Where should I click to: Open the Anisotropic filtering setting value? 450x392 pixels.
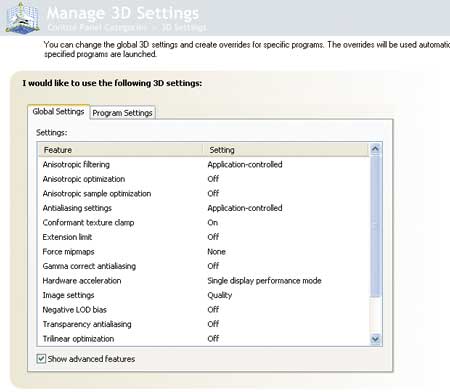tap(245, 164)
